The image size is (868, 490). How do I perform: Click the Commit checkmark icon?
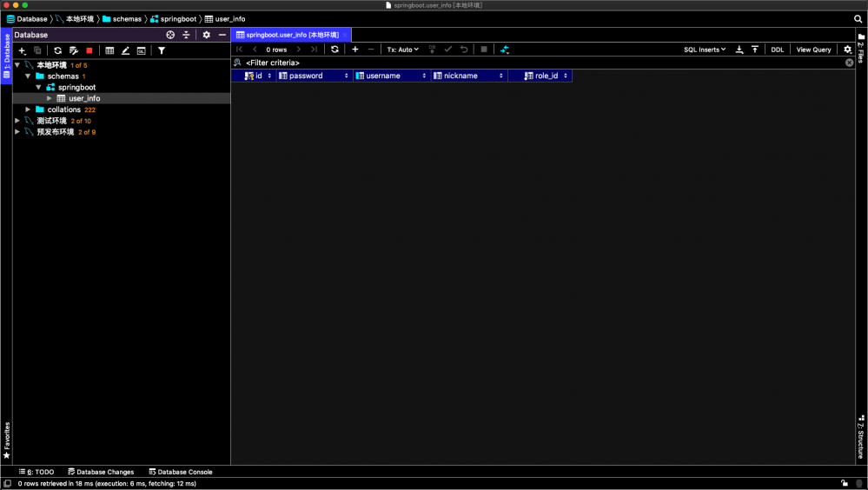point(447,50)
